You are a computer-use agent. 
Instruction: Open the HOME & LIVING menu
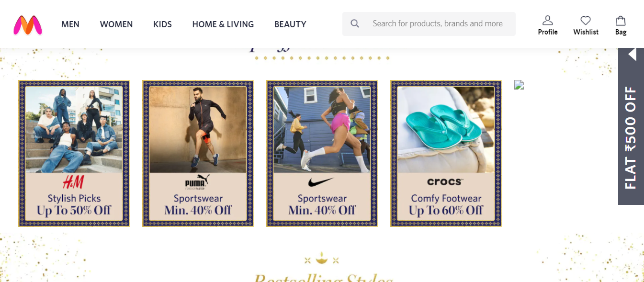point(223,24)
